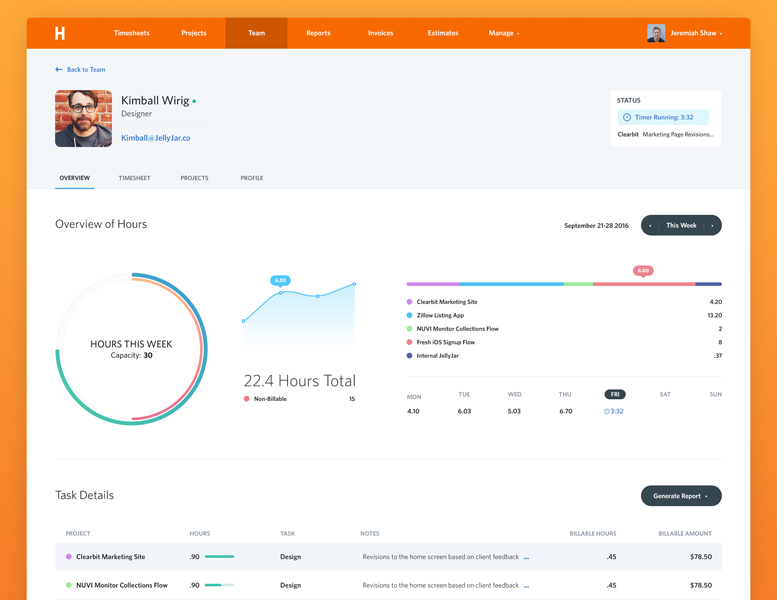777x600 pixels.
Task: Click the SUN day label
Action: point(716,394)
